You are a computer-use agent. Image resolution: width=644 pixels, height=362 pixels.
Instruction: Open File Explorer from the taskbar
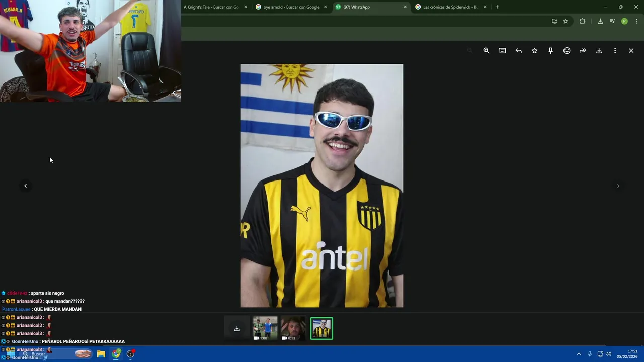coord(101,354)
